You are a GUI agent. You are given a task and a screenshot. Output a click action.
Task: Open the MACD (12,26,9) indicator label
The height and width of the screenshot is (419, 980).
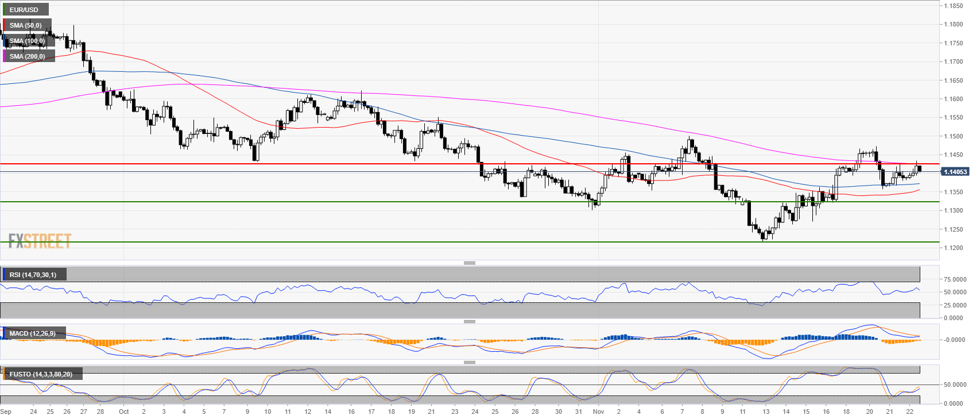click(x=33, y=333)
